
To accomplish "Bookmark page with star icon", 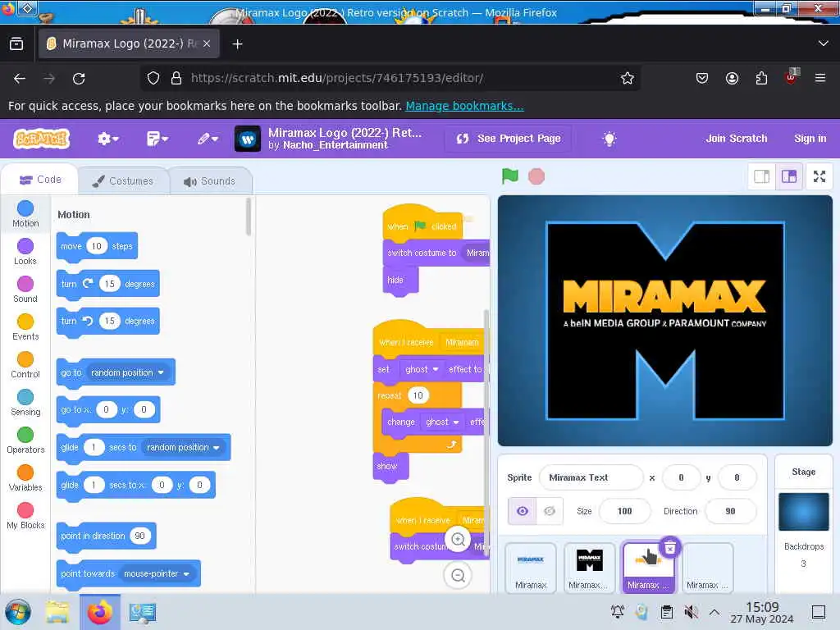I will [628, 79].
